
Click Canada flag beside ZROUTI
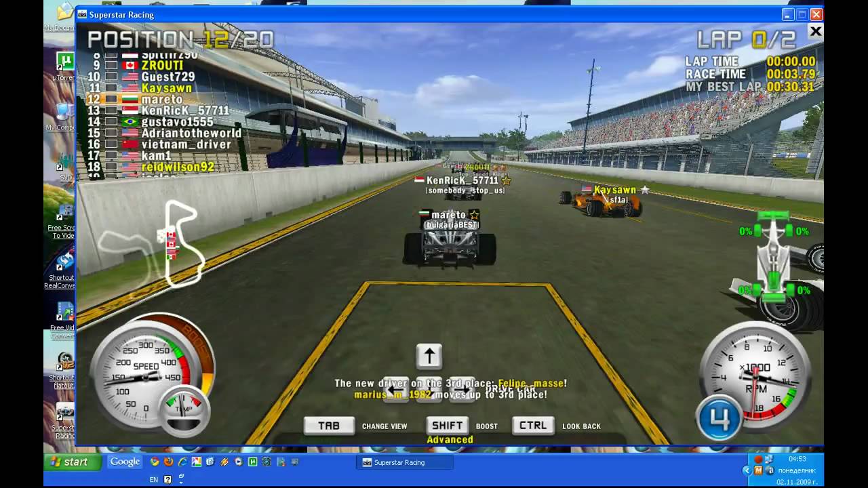click(x=130, y=66)
